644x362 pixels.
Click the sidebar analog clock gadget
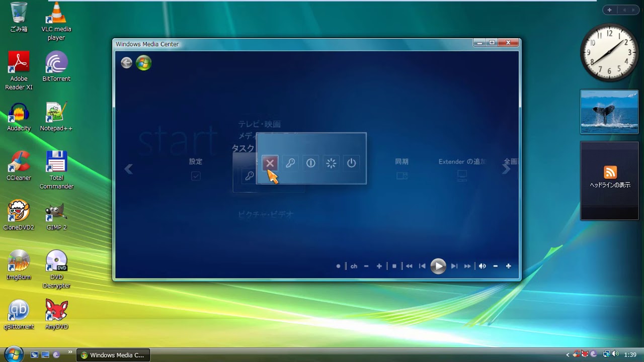(x=609, y=52)
